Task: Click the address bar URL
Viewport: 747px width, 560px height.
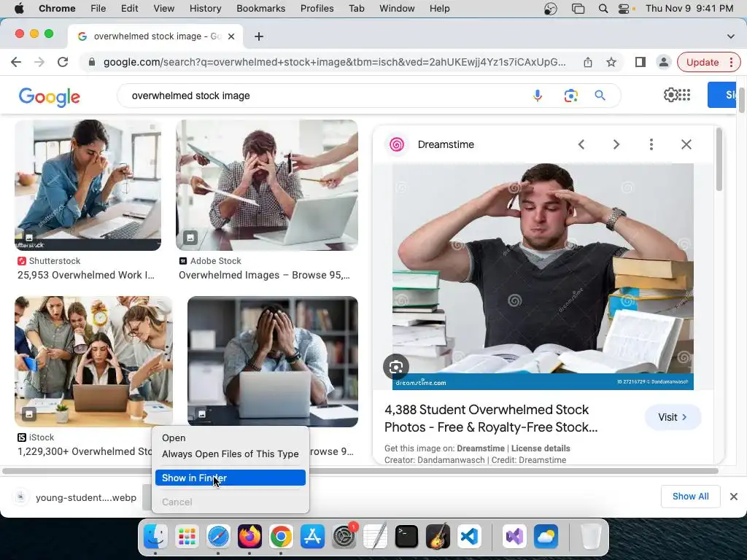Action: click(333, 62)
